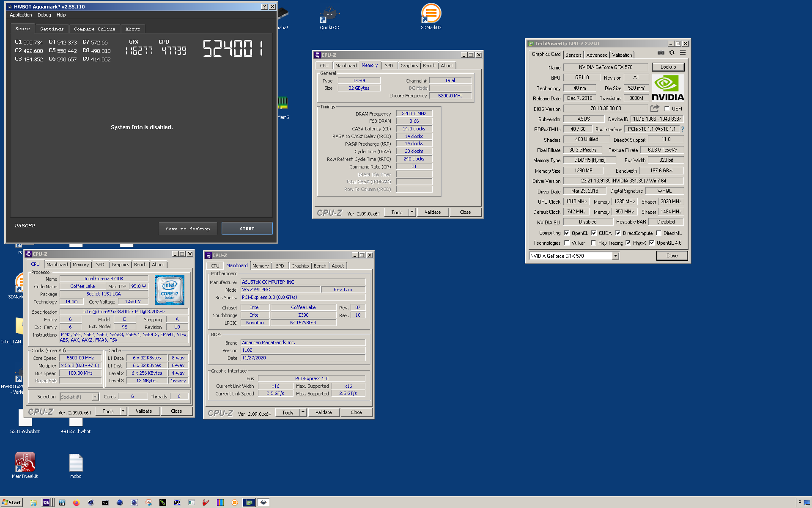Click the Core Speed value 5600.00 MHz
The height and width of the screenshot is (508, 812).
(x=80, y=358)
